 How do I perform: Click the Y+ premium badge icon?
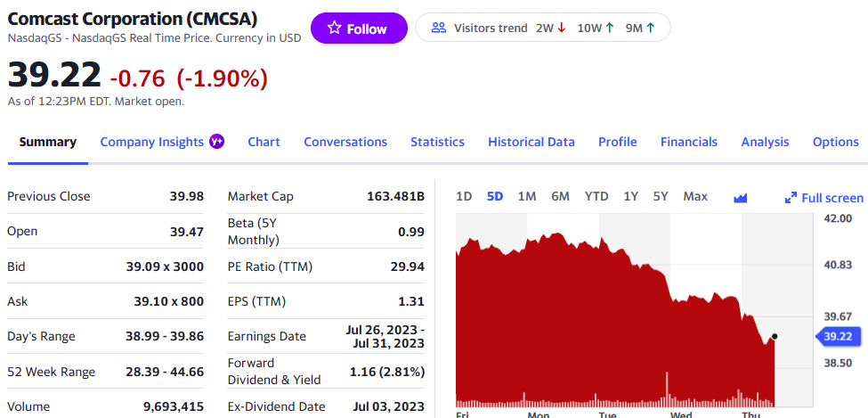click(x=216, y=142)
